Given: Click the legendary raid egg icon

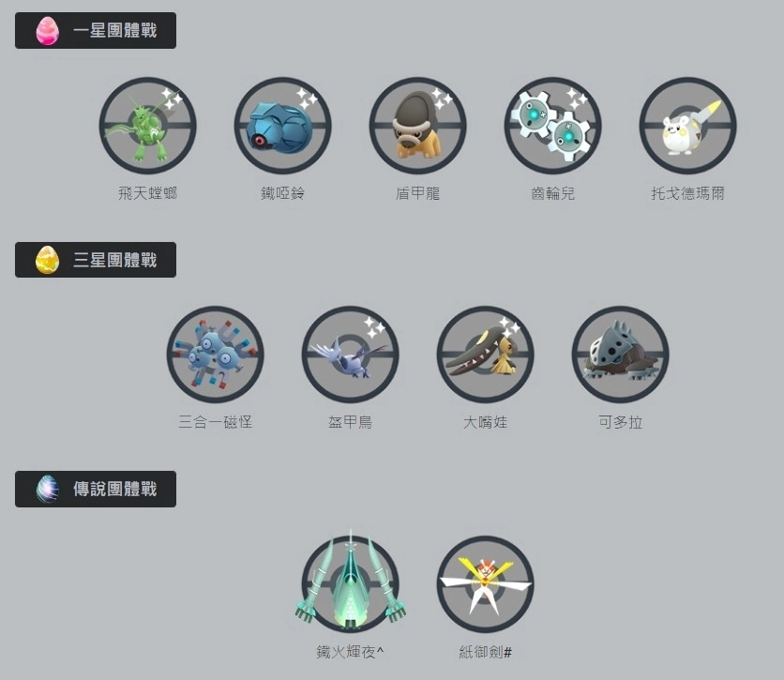Looking at the screenshot, I should pos(48,489).
